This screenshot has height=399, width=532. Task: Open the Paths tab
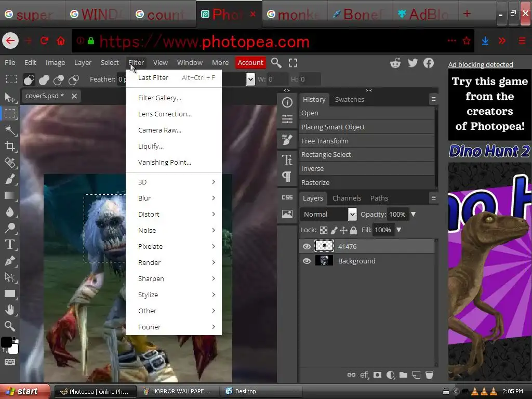tap(379, 198)
